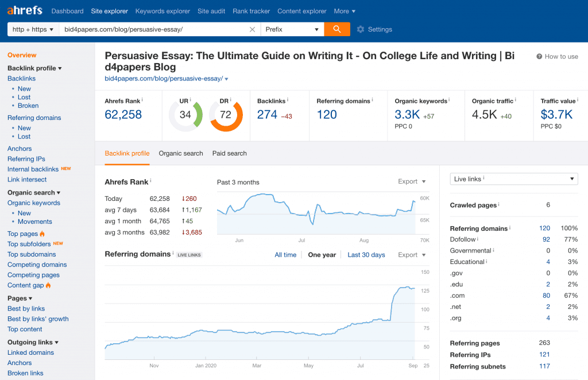
Task: Open Best by links' growth
Action: click(x=38, y=319)
